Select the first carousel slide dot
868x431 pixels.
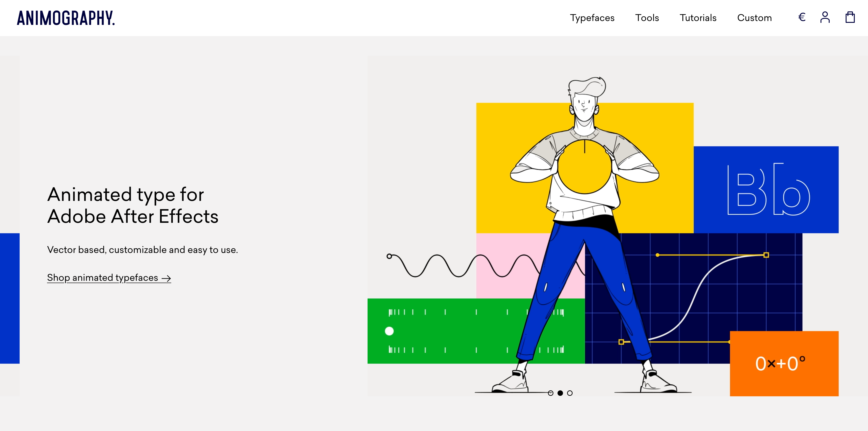(551, 393)
